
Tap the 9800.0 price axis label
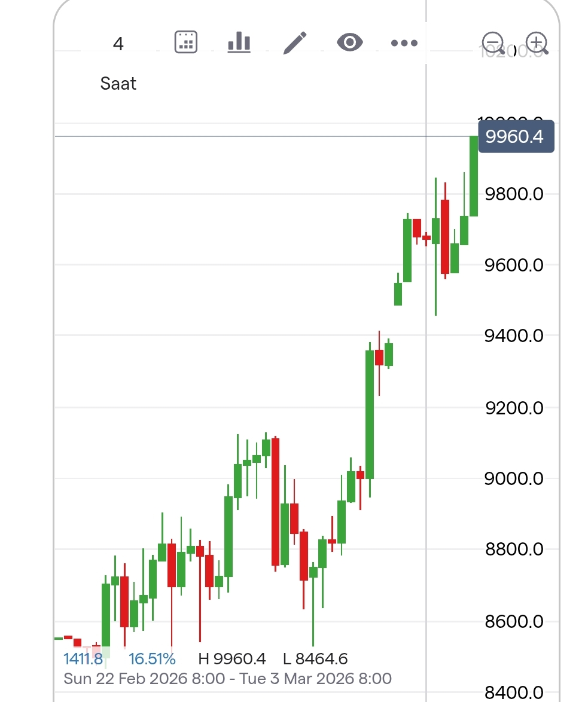(514, 194)
